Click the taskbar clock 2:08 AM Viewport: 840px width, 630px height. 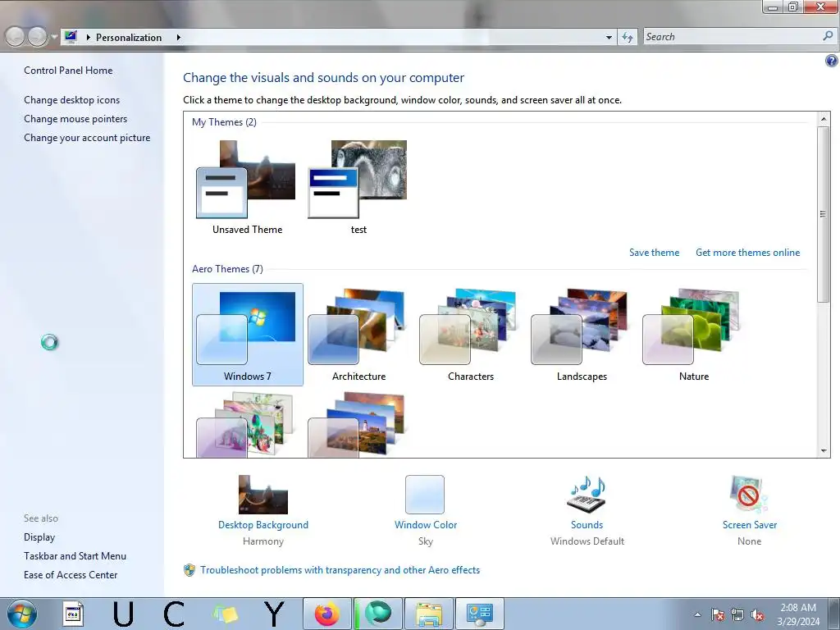coord(797,614)
